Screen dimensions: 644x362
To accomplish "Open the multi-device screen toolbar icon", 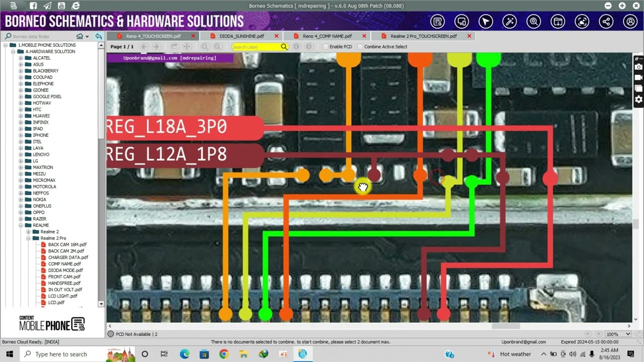I will 461,22.
